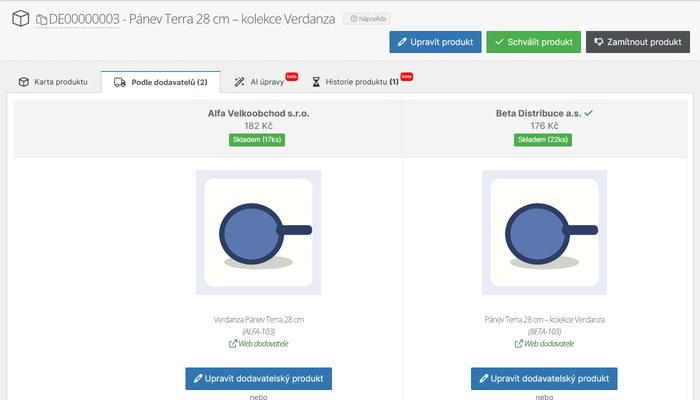This screenshot has height=400, width=700.
Task: Open the Alfa Velkoobchod pan product image
Action: pos(258,232)
